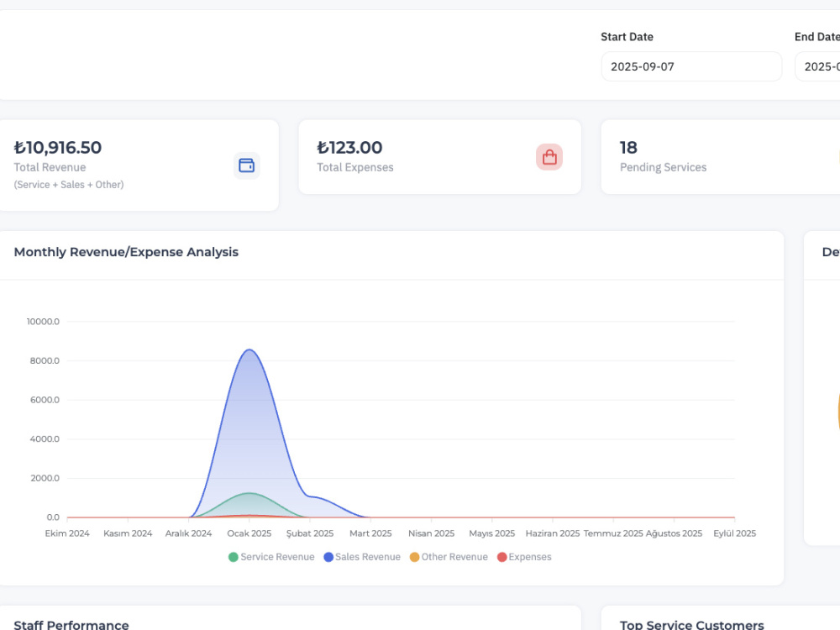Toggle Service Revenue series in chart legend
This screenshot has width=840, height=630.
pyautogui.click(x=271, y=557)
